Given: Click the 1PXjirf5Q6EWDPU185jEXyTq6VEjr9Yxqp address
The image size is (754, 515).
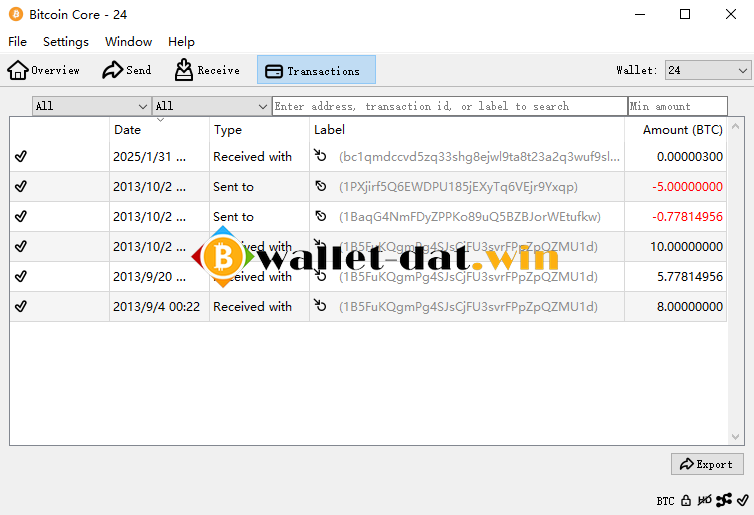Looking at the screenshot, I should click(458, 187).
